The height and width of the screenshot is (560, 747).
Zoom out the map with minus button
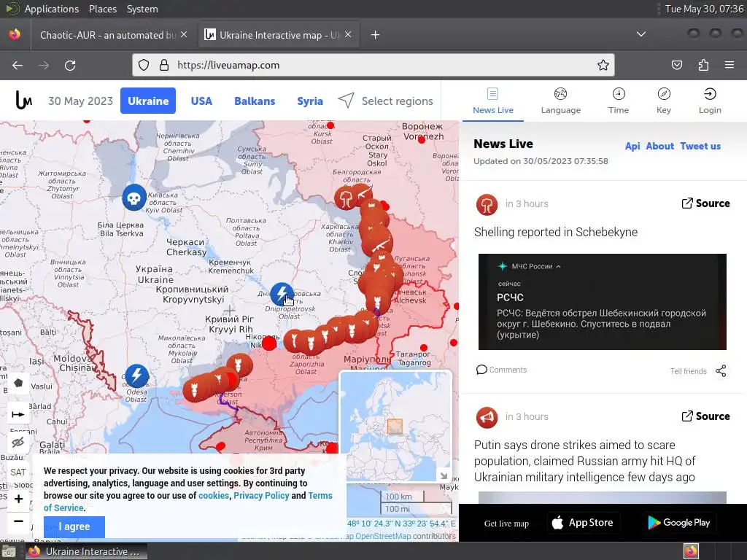click(18, 521)
